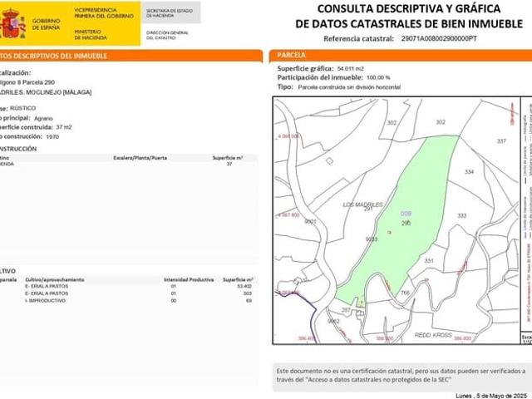Click parcel 331 label on map
This screenshot has height=399, width=532.
click(x=429, y=260)
